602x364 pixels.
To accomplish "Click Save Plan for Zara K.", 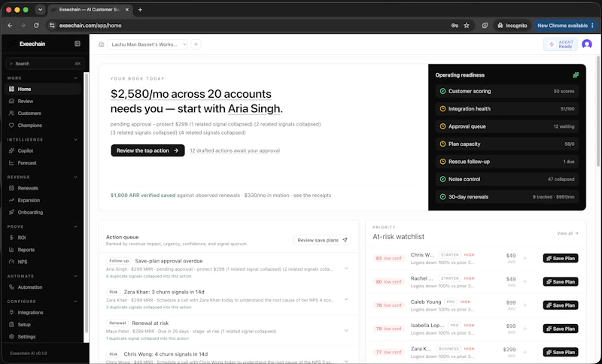I will pos(561,352).
